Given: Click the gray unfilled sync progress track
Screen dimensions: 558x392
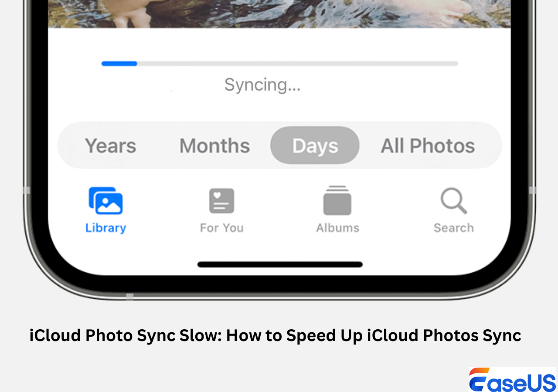Looking at the screenshot, I should pyautogui.click(x=296, y=64).
